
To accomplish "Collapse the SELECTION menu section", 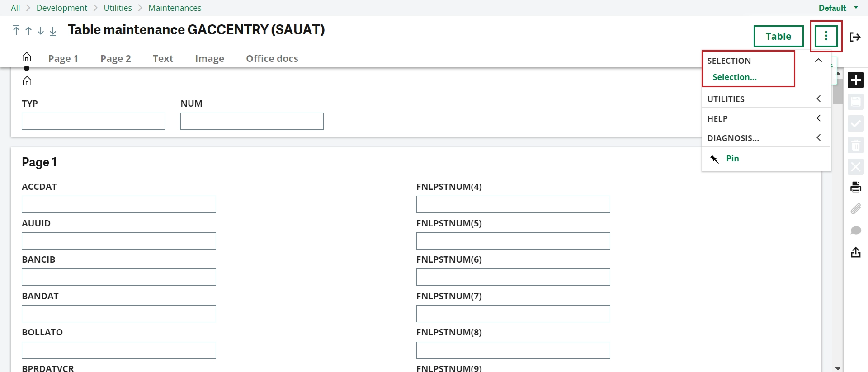I will pos(818,61).
